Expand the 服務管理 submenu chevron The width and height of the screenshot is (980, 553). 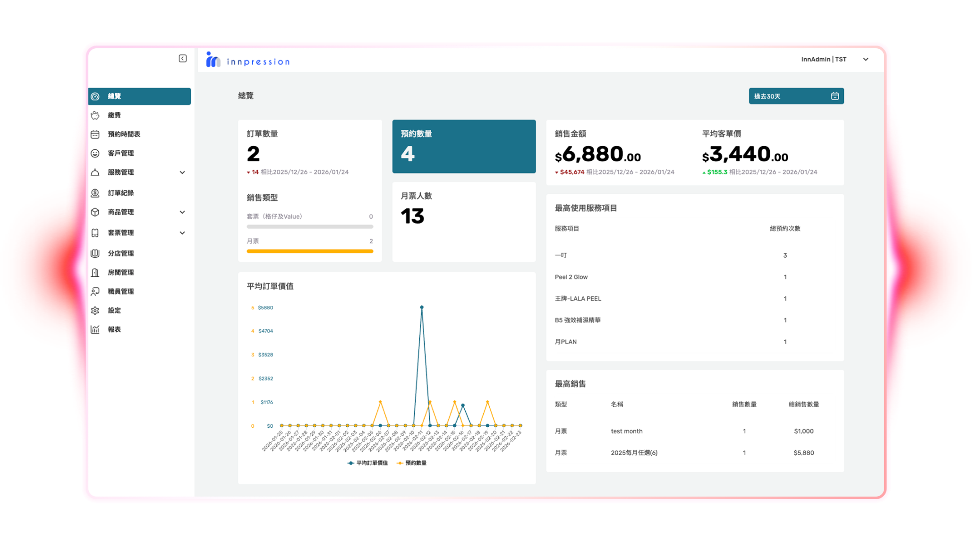point(182,173)
